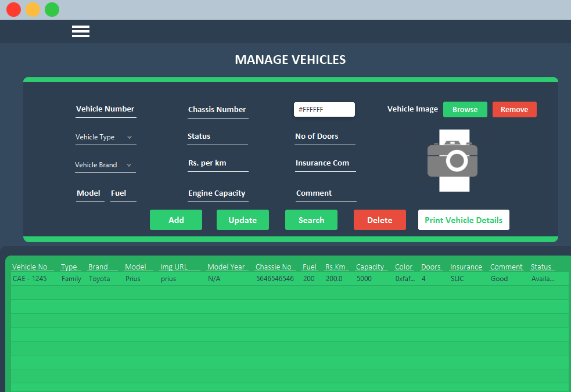Select the CAE - 1245 table cell
This screenshot has width=571, height=392.
30,278
